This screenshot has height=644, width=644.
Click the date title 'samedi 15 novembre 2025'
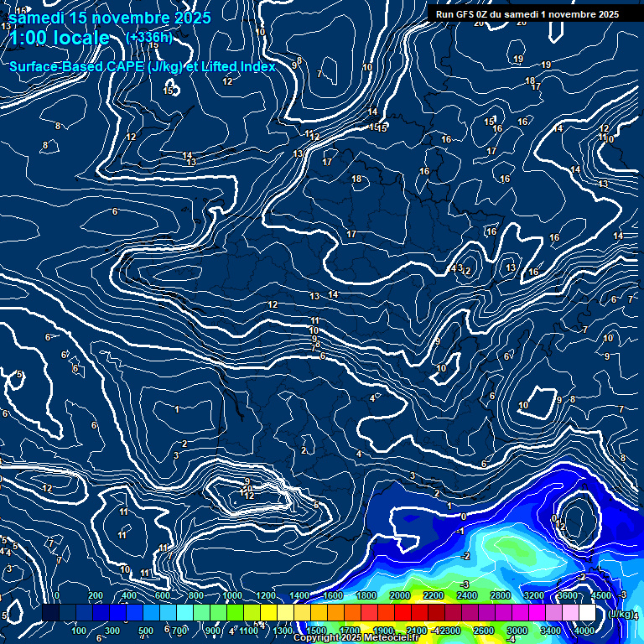tap(110, 18)
